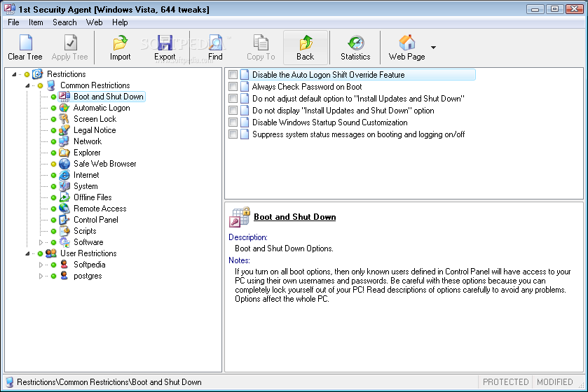Screen dimensions: 588x392
Task: Click the User Restrictions people icon
Action: pyautogui.click(x=51, y=253)
